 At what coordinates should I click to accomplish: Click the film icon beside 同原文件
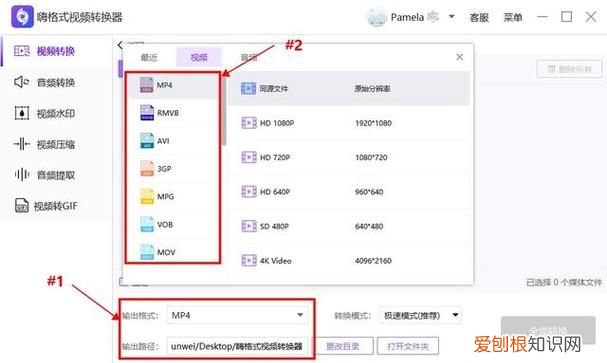[x=249, y=89]
